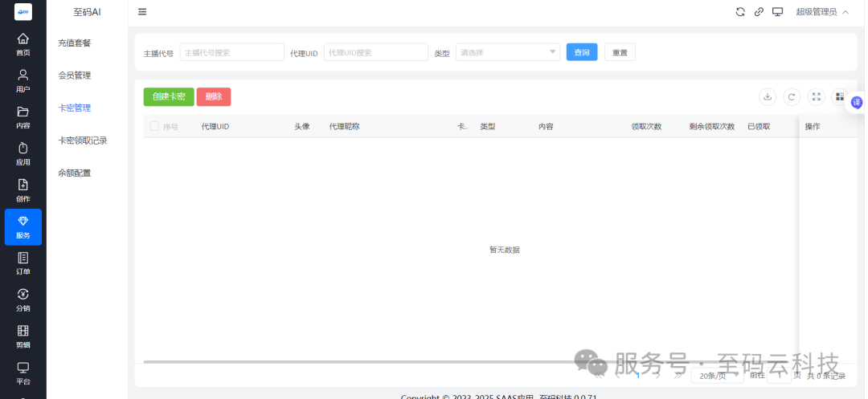Click the 内容 column header in table
The height and width of the screenshot is (399, 868).
(x=546, y=127)
